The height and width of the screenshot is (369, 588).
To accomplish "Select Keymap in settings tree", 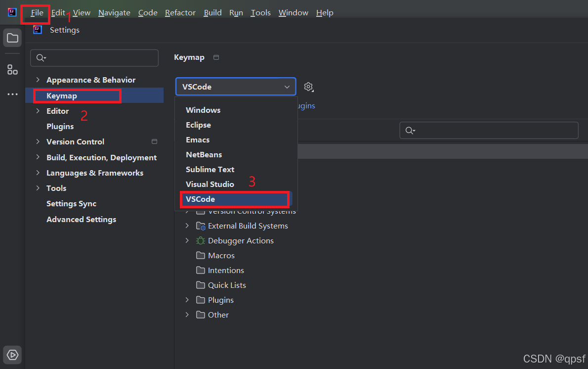I will click(94, 96).
